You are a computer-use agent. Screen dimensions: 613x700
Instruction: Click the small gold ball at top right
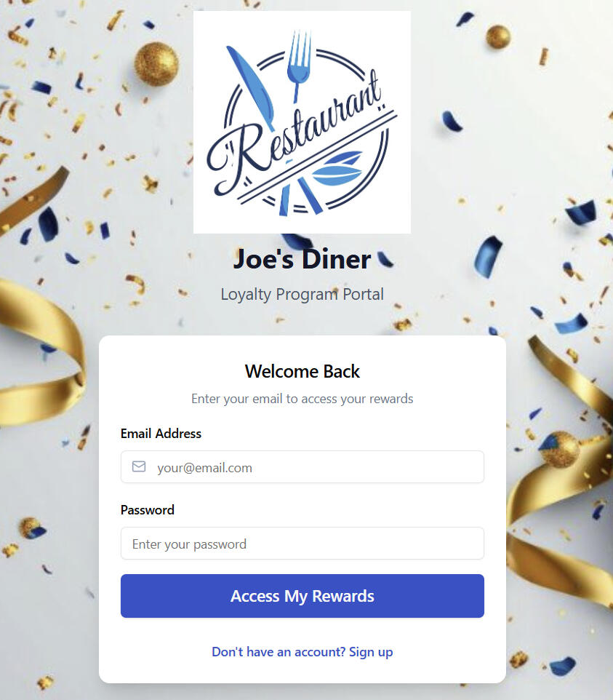point(498,36)
